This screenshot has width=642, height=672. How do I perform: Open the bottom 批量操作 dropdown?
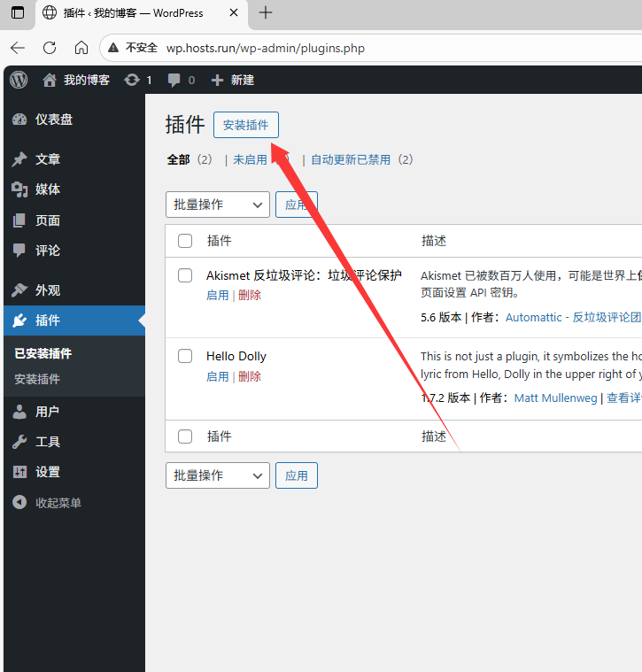coord(217,475)
